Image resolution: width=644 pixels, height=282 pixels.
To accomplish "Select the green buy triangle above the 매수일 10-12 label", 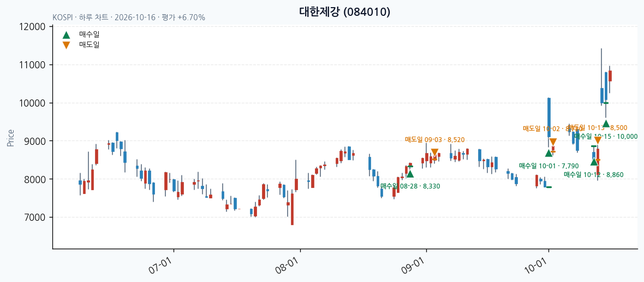I will [x=594, y=162].
